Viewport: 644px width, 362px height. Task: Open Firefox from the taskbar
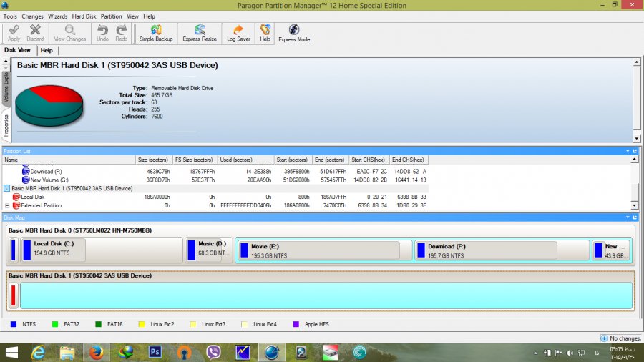pos(97,353)
